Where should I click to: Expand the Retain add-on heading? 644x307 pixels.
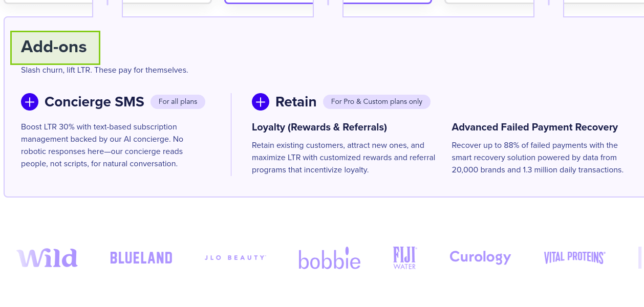(x=296, y=102)
